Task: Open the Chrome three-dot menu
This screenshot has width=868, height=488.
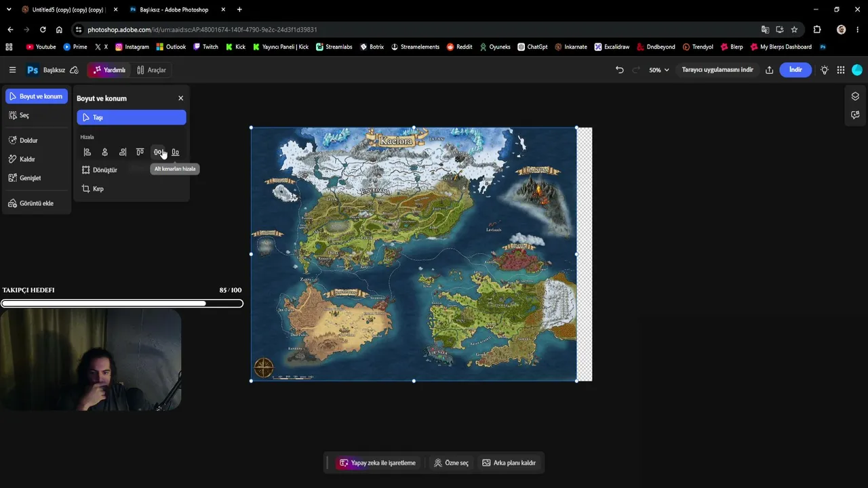Action: click(x=858, y=30)
